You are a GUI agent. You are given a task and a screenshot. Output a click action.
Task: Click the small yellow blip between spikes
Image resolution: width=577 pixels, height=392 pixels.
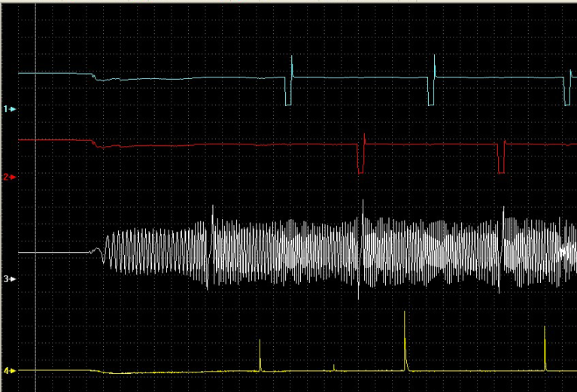[x=334, y=367]
